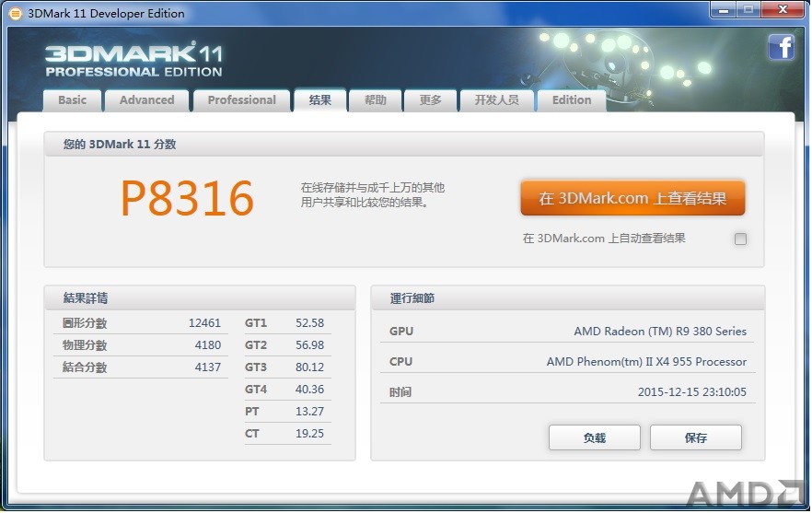Click GT2 value 56.98

309,345
